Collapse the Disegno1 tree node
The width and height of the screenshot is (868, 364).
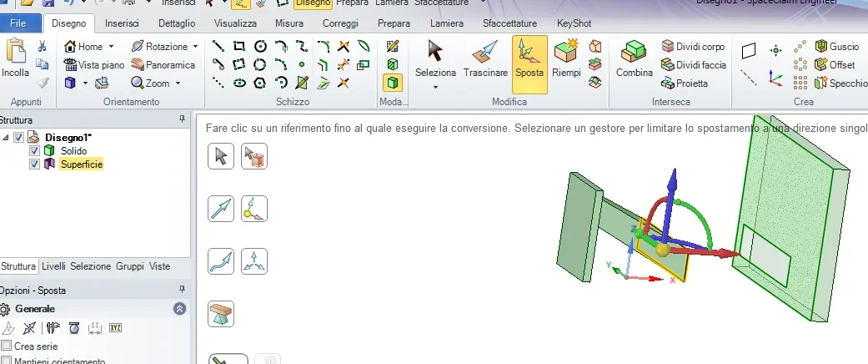coord(7,138)
